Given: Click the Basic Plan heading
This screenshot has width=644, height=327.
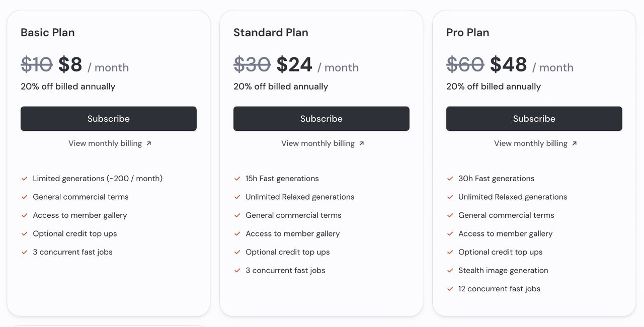Looking at the screenshot, I should 48,33.
